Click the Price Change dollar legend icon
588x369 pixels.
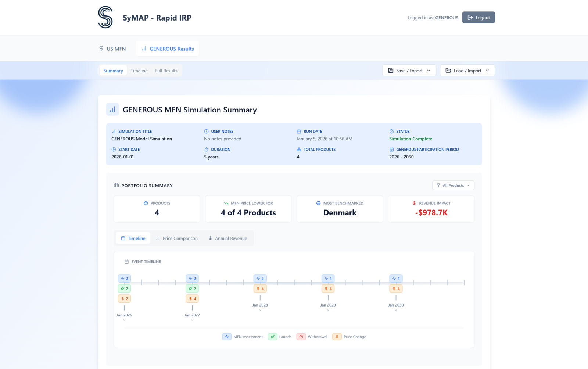[337, 336]
